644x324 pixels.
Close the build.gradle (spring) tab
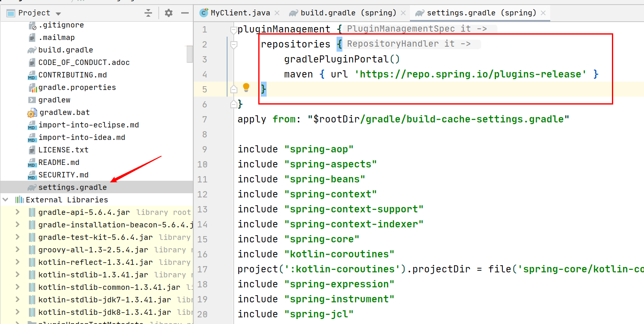404,13
